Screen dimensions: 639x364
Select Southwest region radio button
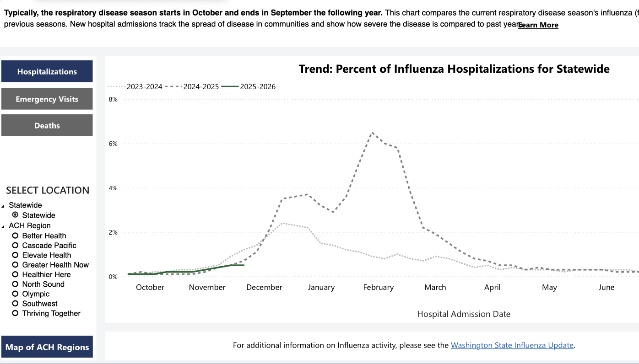tap(16, 303)
